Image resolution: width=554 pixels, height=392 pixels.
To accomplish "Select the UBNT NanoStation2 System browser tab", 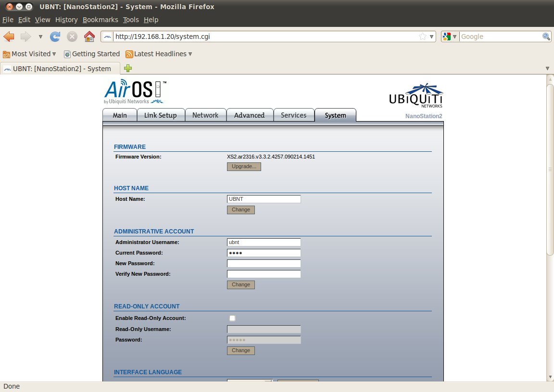I will pyautogui.click(x=60, y=69).
